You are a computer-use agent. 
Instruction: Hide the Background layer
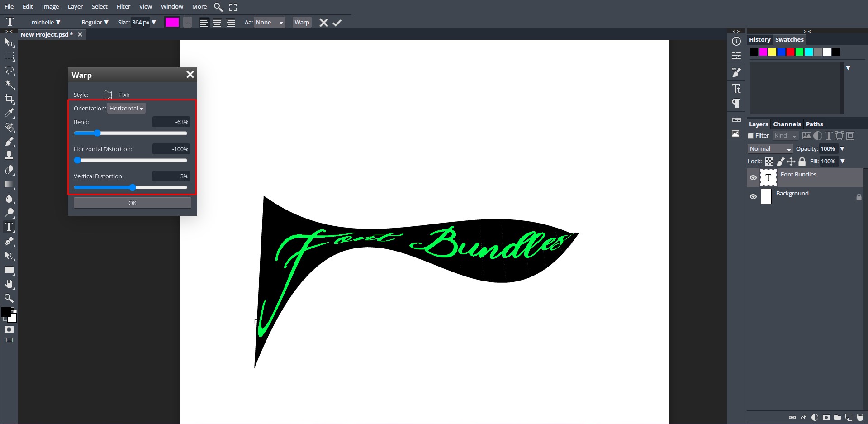pos(753,197)
